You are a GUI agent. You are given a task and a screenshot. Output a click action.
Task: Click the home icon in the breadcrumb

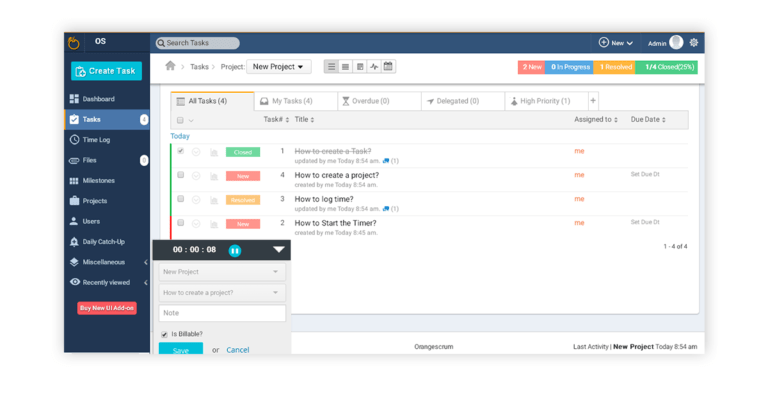(x=170, y=66)
